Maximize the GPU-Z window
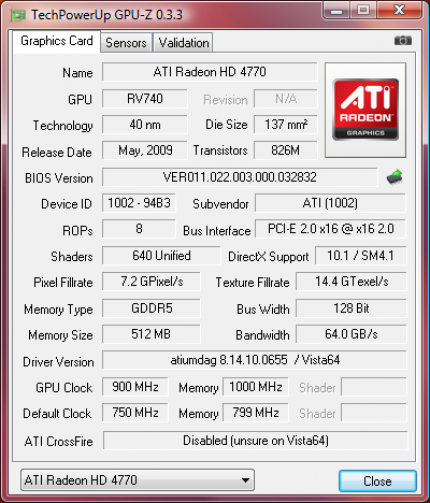Screen dimensions: 430x503 [363, 10]
